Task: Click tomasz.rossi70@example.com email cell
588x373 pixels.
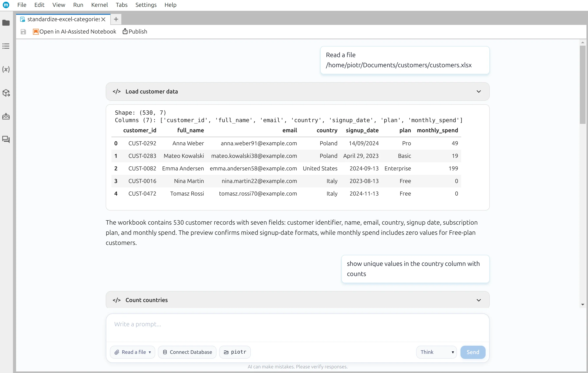Action: pyautogui.click(x=258, y=194)
